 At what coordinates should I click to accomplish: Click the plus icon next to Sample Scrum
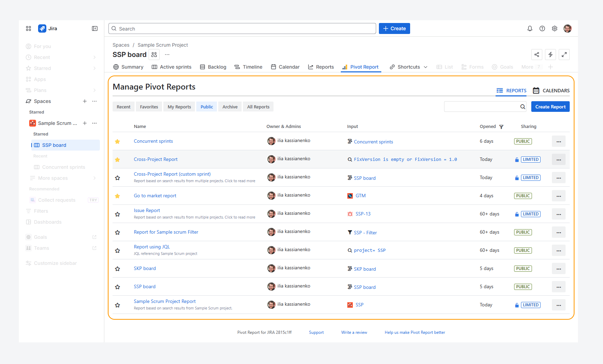coord(85,123)
